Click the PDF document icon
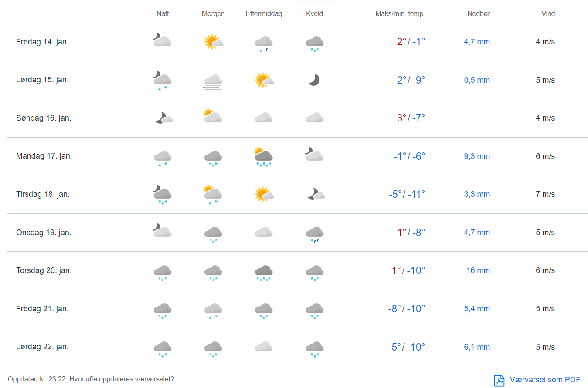Screen dimensions: 588x388 click(x=499, y=380)
